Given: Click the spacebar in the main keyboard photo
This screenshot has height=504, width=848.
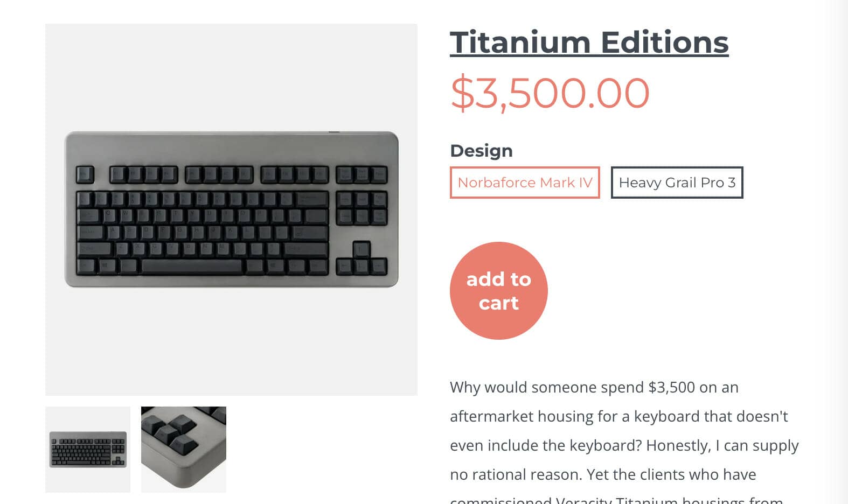Looking at the screenshot, I should pyautogui.click(x=192, y=266).
